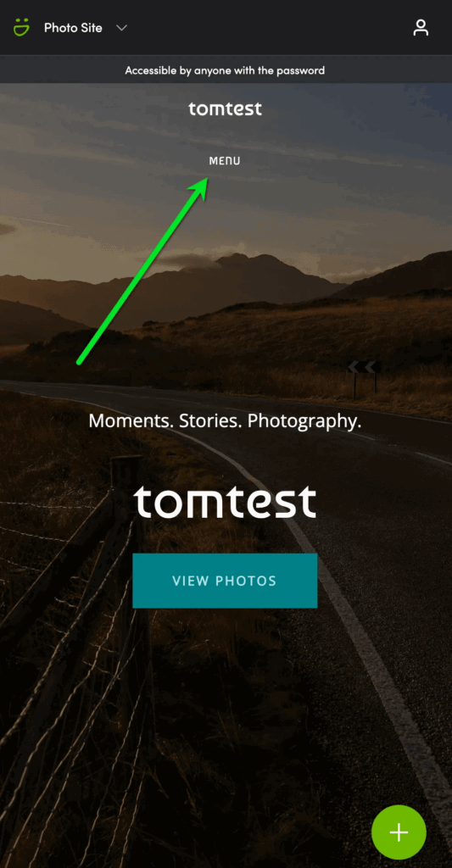
Task: Select the Moments. Stories. Photography. tagline
Action: point(225,421)
